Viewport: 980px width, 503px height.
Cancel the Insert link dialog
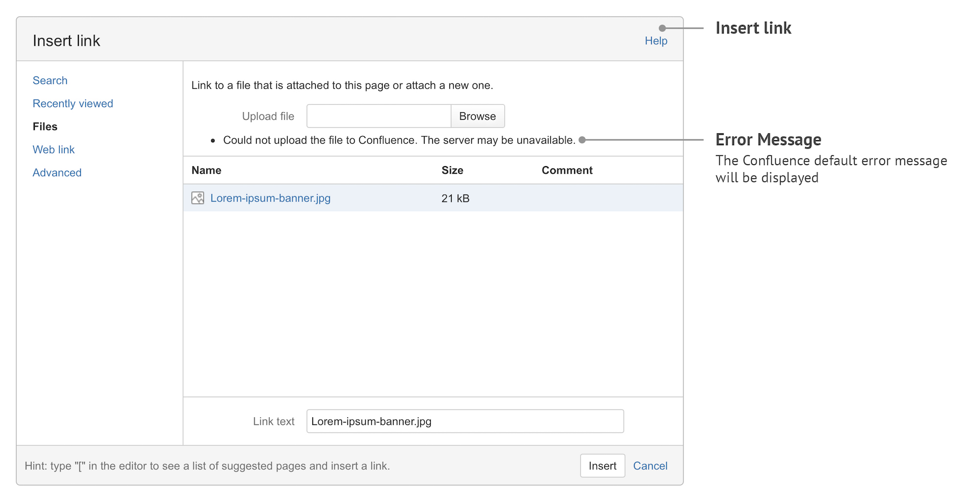click(x=650, y=466)
